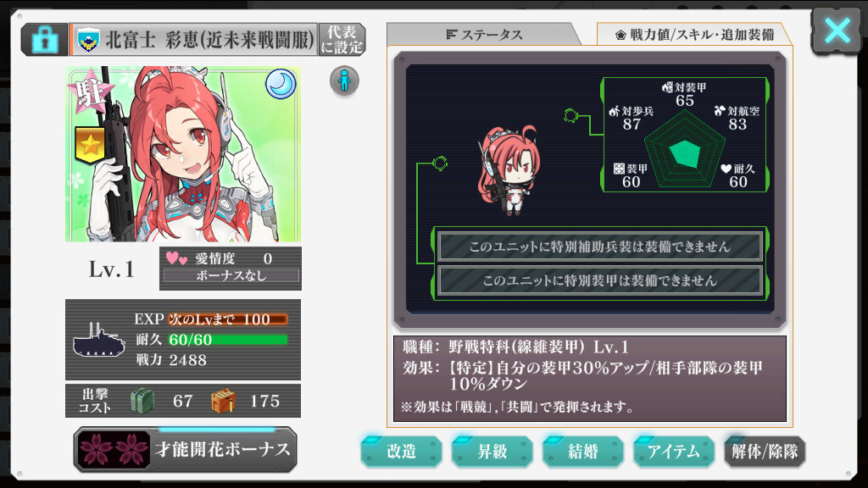
Task: Click the tank silhouette unit type icon
Action: pyautogui.click(x=99, y=340)
